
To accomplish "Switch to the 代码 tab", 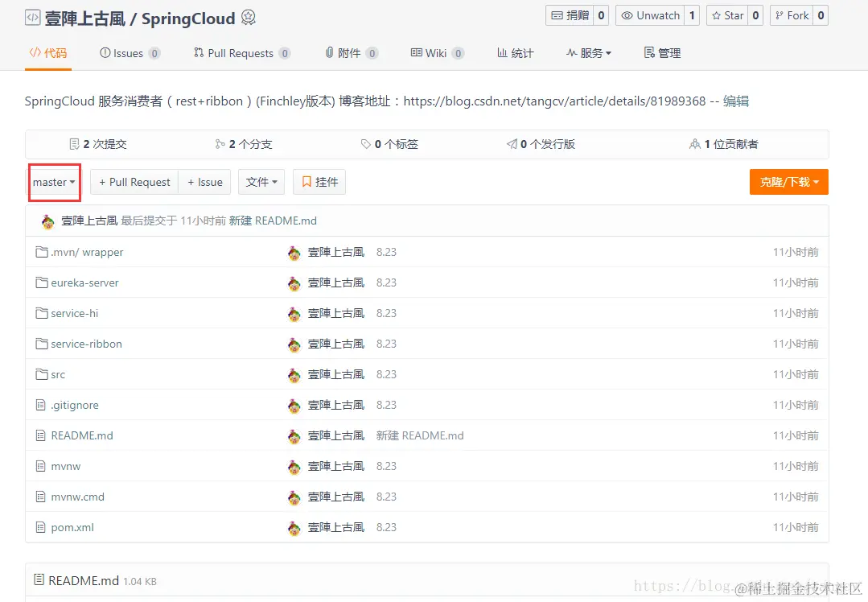I will coord(48,53).
